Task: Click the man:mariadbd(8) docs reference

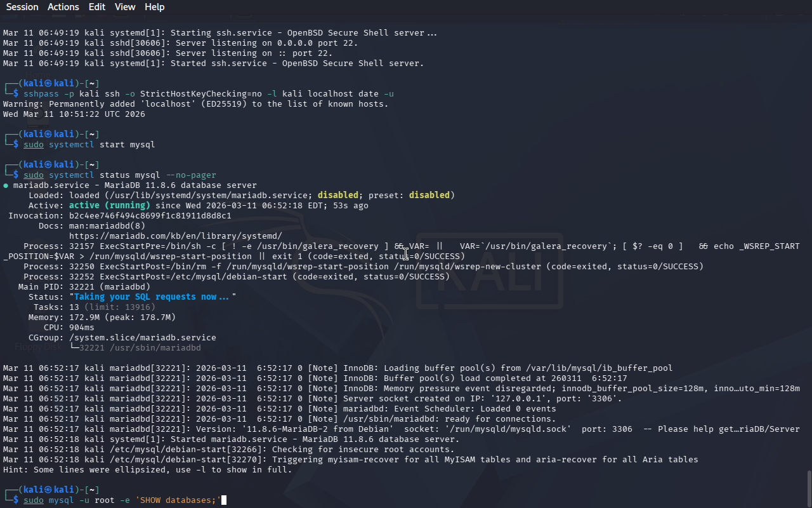Action: [x=107, y=226]
